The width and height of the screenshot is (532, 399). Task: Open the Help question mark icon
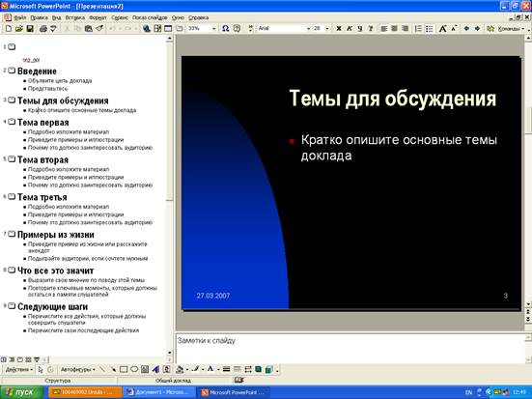coord(237,29)
